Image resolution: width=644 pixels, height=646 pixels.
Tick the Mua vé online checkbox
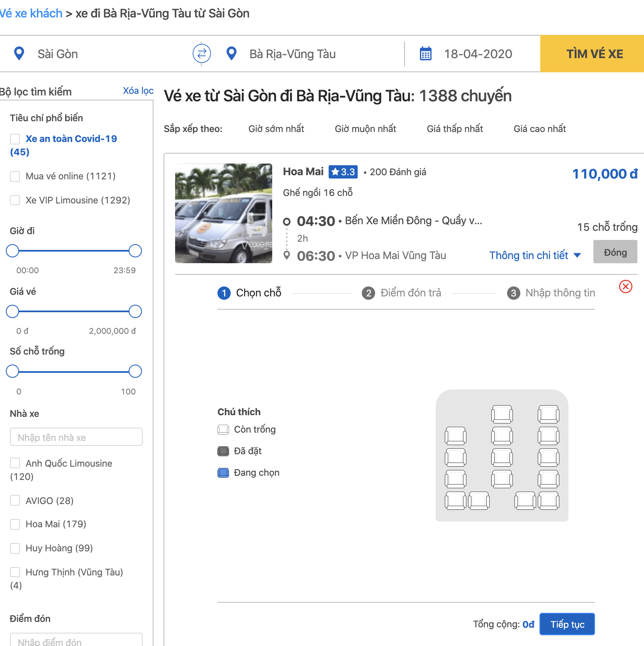click(x=15, y=176)
